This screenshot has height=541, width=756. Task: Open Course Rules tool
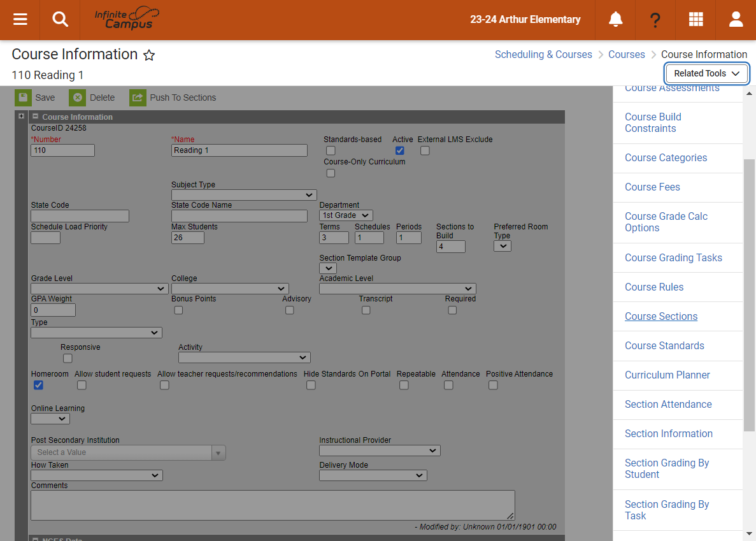654,287
